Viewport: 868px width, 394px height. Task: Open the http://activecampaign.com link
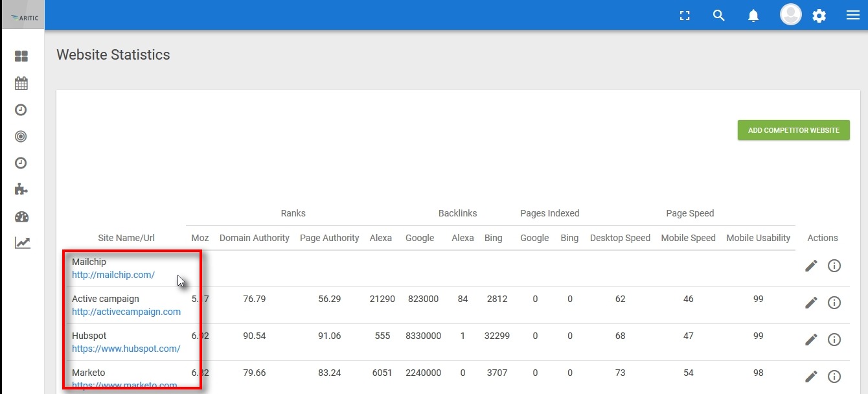[x=126, y=312]
